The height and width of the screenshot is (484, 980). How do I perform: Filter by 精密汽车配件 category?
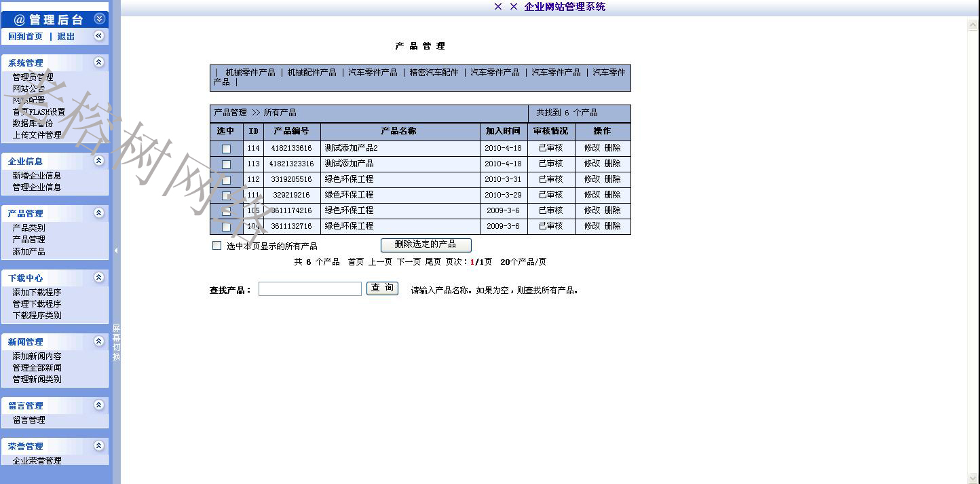434,72
